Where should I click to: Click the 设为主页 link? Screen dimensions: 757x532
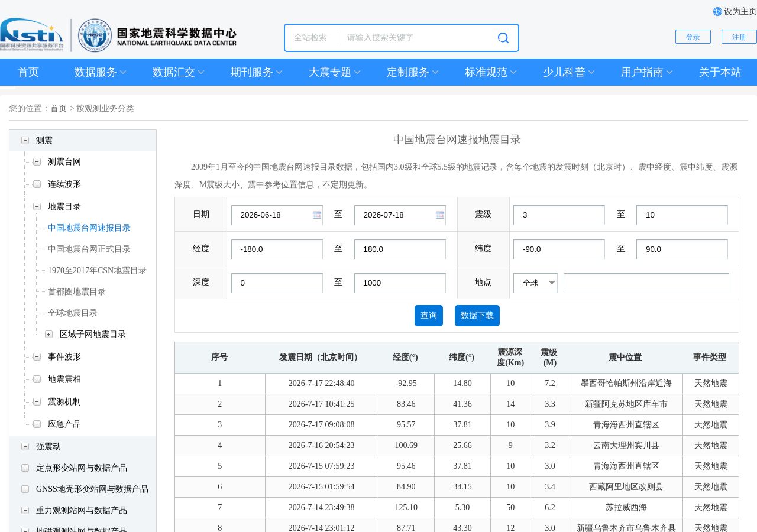(x=740, y=12)
